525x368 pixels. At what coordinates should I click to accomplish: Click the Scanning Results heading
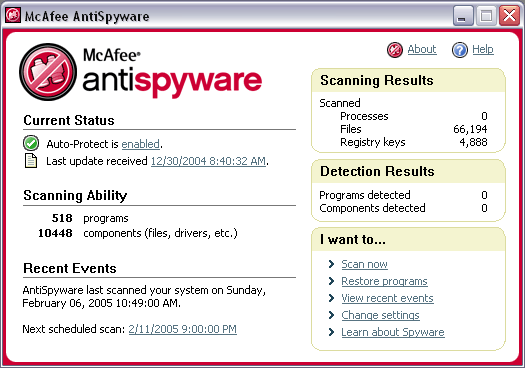pos(377,80)
